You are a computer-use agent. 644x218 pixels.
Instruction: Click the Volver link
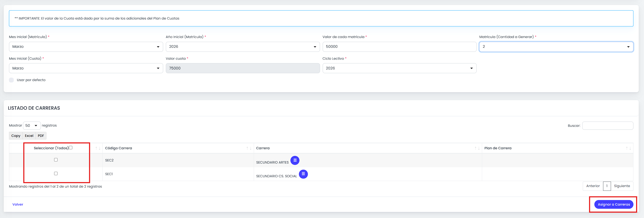point(18,204)
